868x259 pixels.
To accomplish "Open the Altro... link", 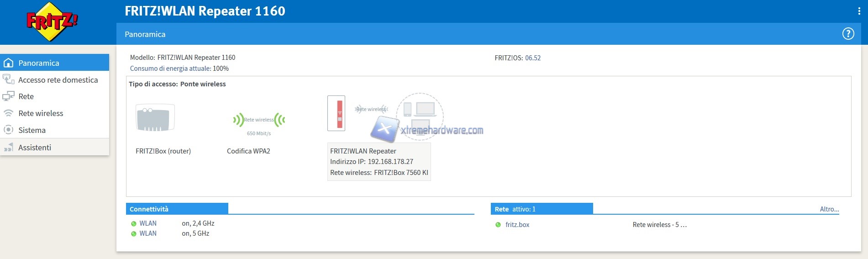I will click(829, 209).
